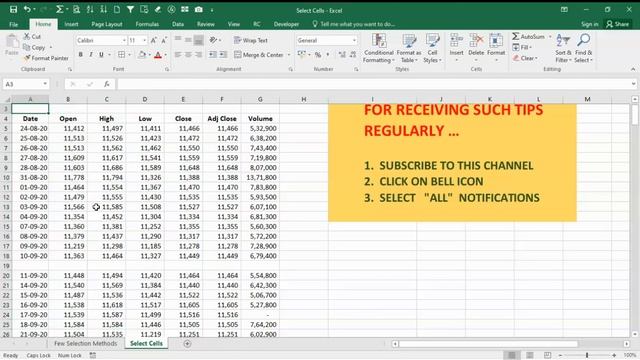This screenshot has height=360, width=640.
Task: Open Conditional Formatting menu
Action: pos(379,48)
